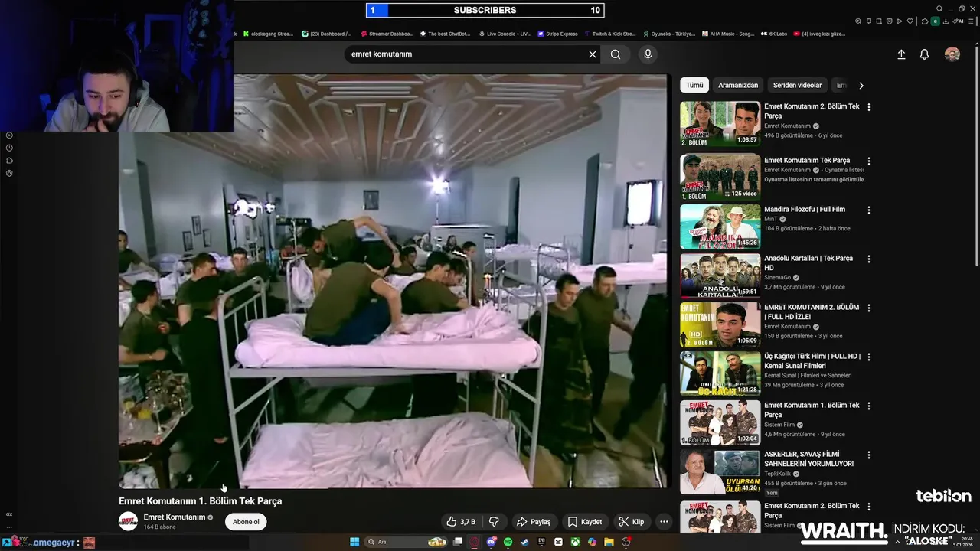Open Sistem Film 1. Bölüm thumbnail 1:02:04
The image size is (980, 551).
720,422
